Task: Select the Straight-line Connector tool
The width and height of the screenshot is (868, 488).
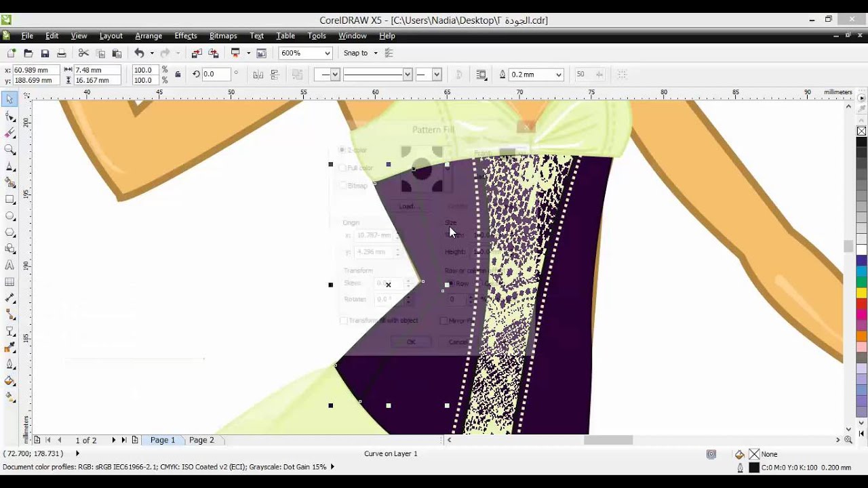Action: (9, 314)
